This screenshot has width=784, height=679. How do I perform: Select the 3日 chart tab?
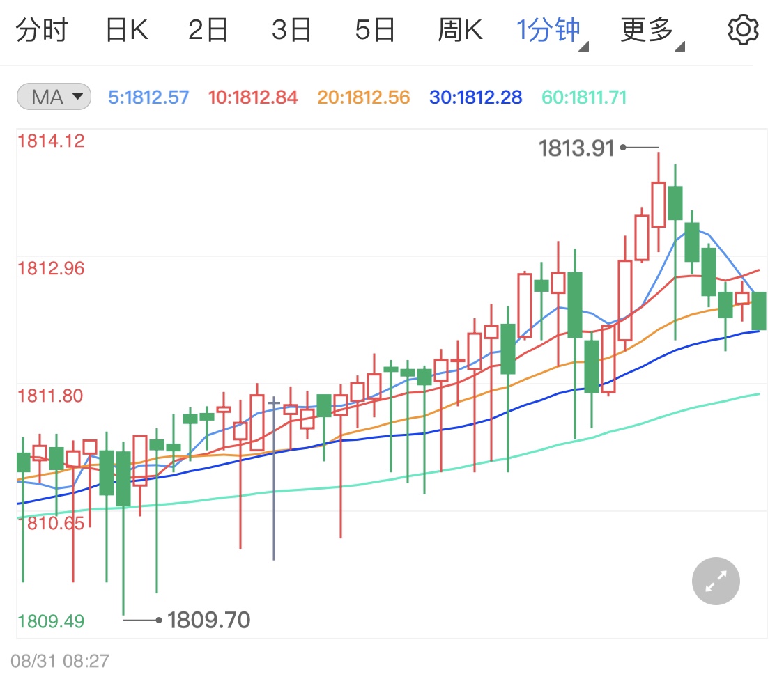291,30
